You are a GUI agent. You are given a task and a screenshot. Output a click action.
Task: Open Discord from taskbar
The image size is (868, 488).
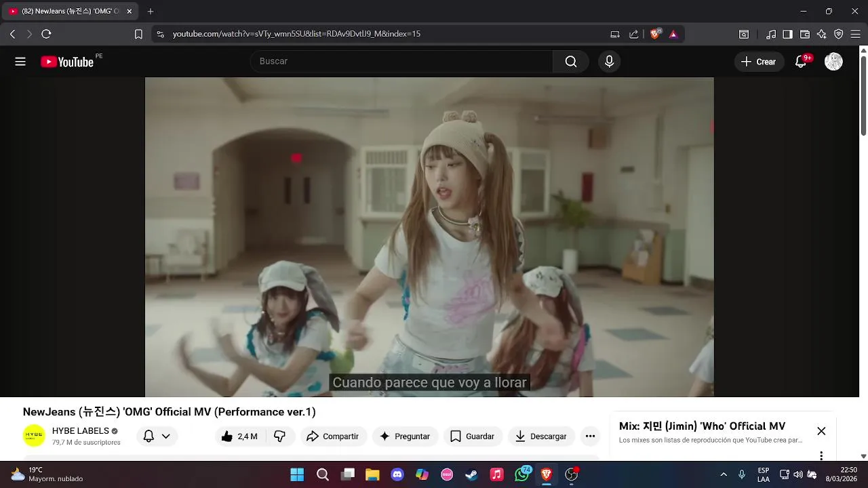[397, 474]
